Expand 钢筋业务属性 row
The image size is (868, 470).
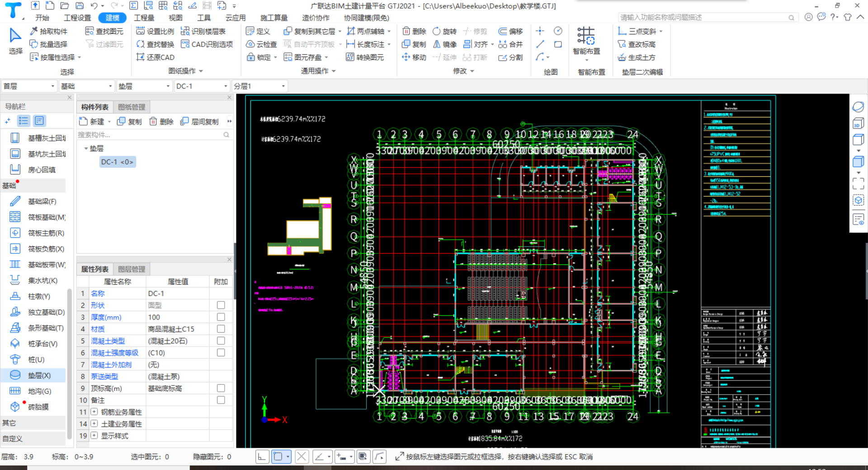click(94, 412)
